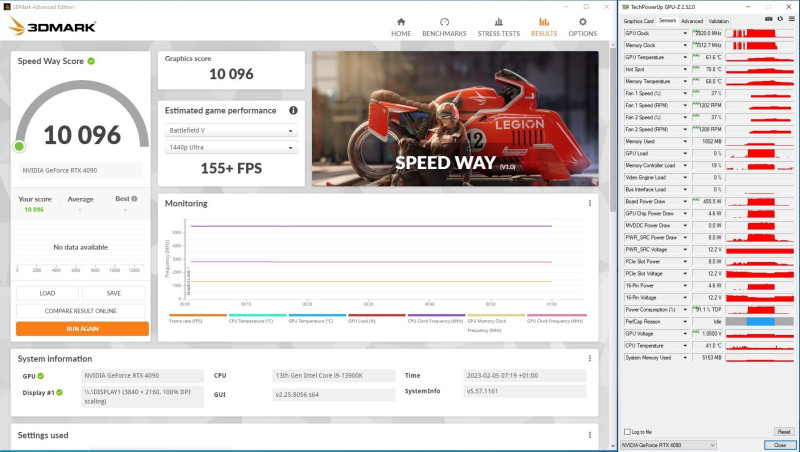Switch to the Graphics Card tab in GPU-Z
The image size is (800, 452).
638,21
